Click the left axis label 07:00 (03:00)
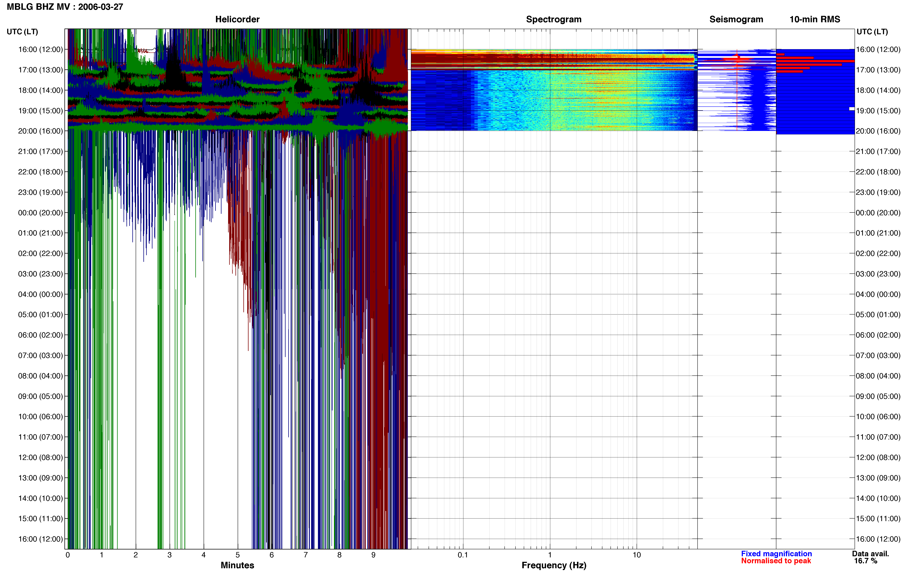The image size is (924, 578). coord(41,356)
